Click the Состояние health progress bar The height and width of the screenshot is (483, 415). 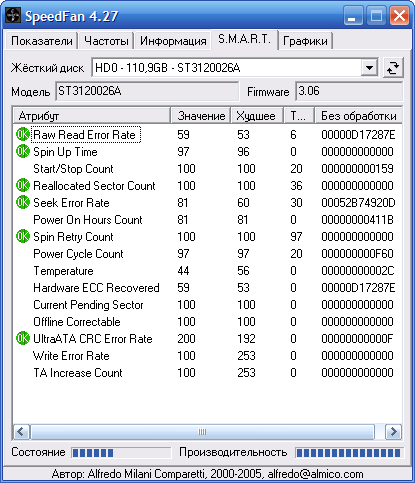[121, 452]
